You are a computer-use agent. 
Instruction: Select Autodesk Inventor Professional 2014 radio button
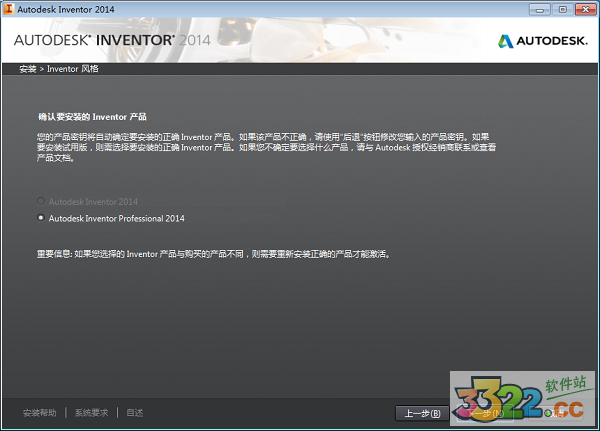(41, 218)
